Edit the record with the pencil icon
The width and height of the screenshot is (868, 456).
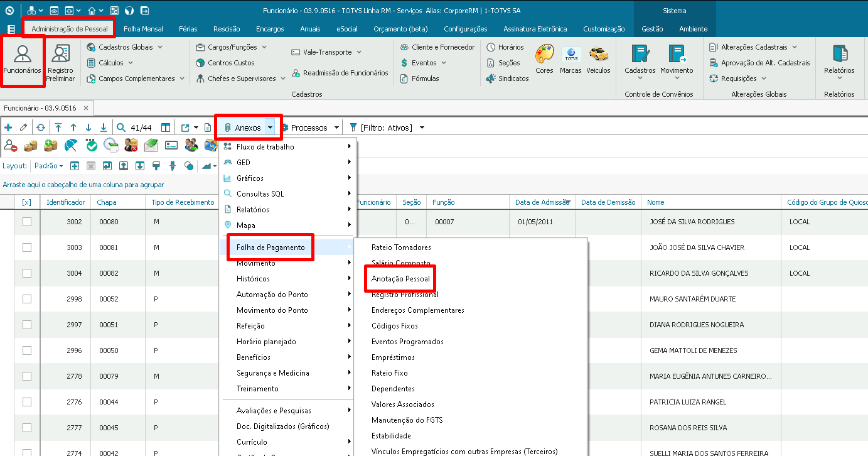pos(24,128)
